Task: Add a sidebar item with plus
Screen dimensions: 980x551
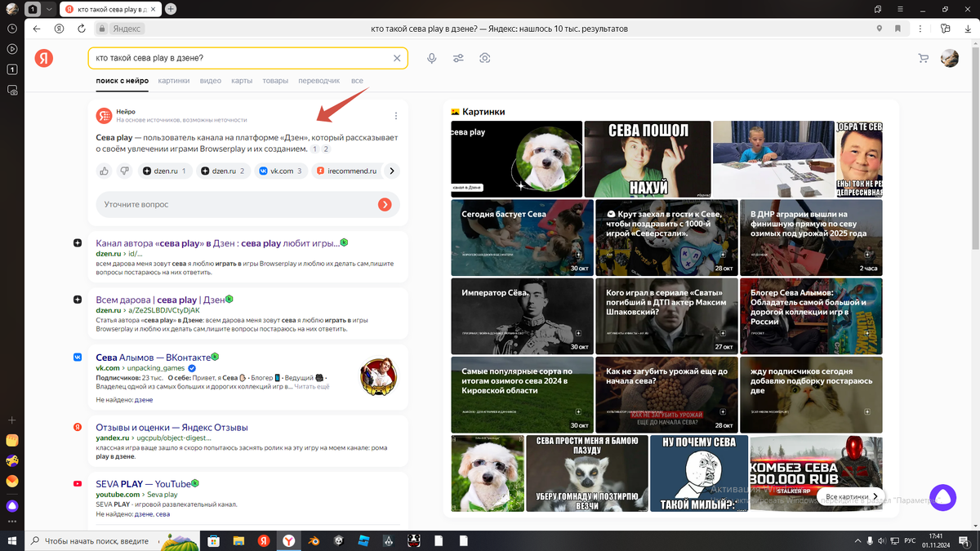Action: coord(12,420)
